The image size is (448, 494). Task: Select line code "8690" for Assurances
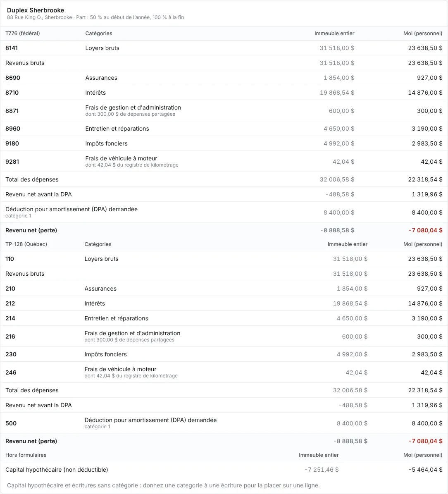coord(12,78)
